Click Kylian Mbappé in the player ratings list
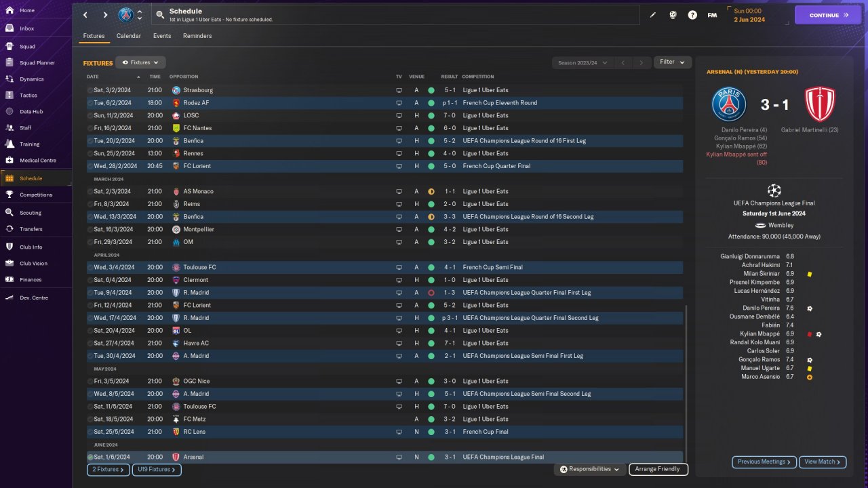 click(759, 334)
